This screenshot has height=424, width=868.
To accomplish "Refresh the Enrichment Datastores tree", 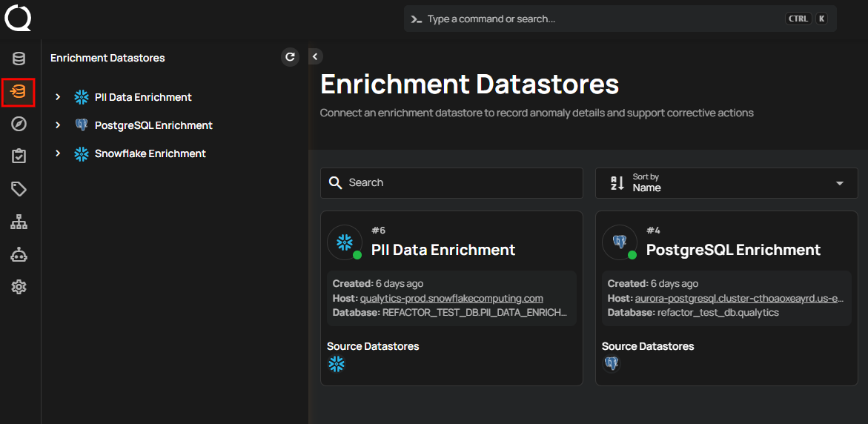I will (x=290, y=57).
